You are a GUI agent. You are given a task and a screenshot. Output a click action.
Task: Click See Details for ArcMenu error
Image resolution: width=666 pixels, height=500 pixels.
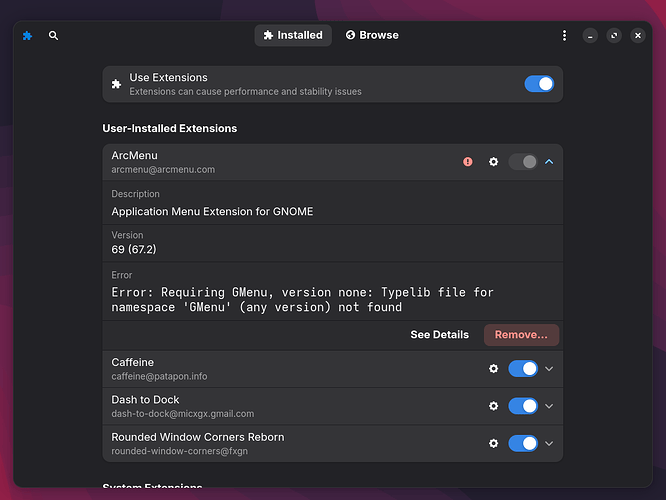[x=439, y=335]
